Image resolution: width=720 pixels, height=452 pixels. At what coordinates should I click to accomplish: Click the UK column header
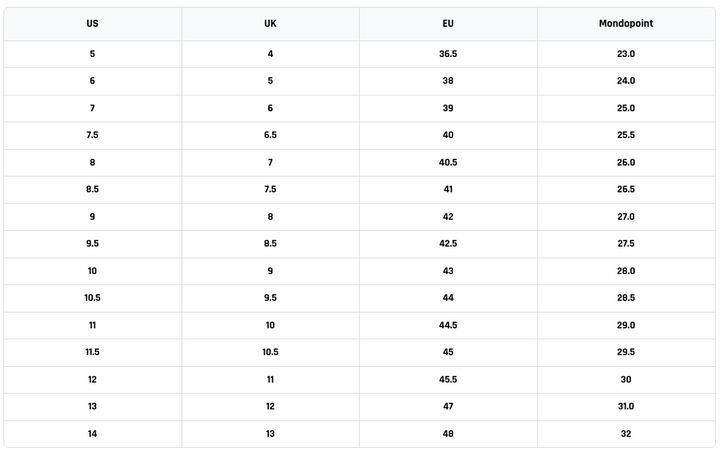(270, 23)
